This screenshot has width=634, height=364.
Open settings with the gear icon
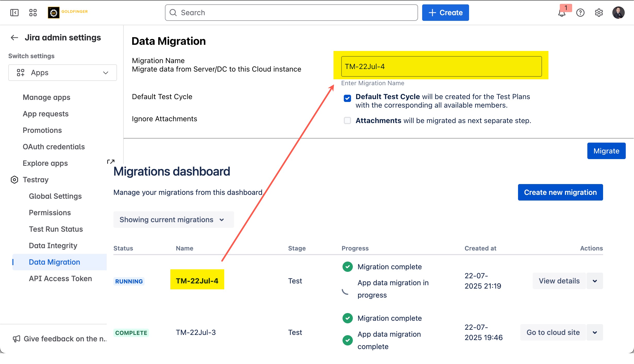click(599, 13)
